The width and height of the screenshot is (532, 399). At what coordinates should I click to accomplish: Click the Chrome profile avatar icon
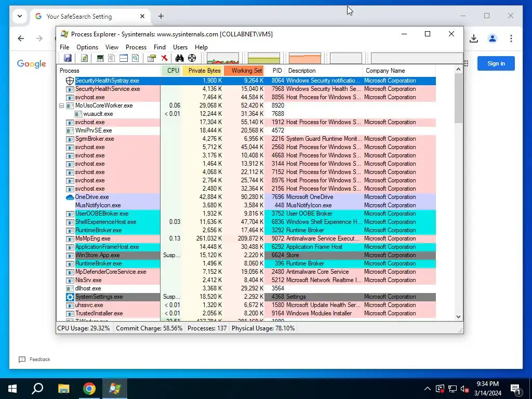[x=493, y=38]
